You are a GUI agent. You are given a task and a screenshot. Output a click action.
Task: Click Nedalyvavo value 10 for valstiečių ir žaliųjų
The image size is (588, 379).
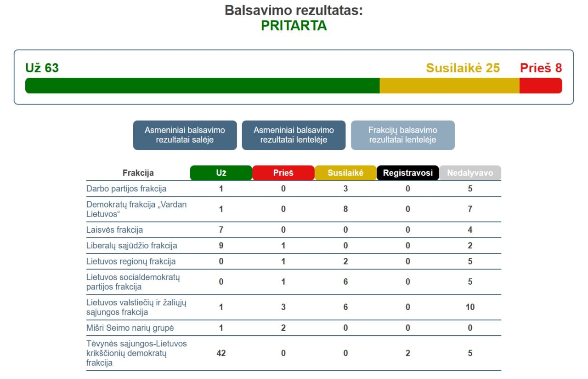(470, 307)
